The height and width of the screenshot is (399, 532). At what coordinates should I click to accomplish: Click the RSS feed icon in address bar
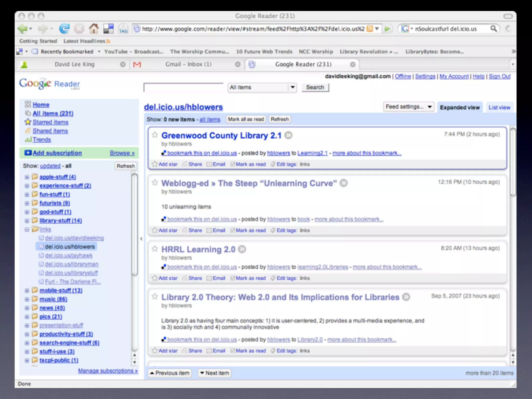(x=370, y=29)
